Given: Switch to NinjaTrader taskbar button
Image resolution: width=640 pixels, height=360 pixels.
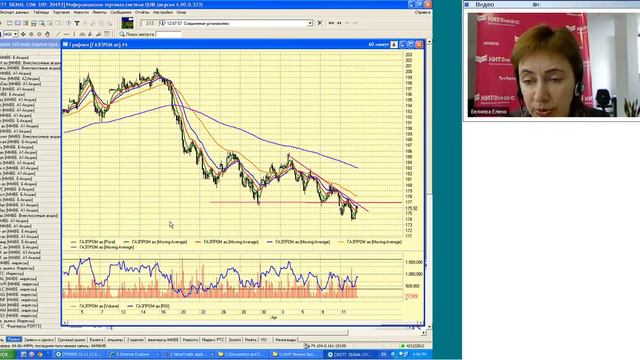Looking at the screenshot, I should coord(188,354).
